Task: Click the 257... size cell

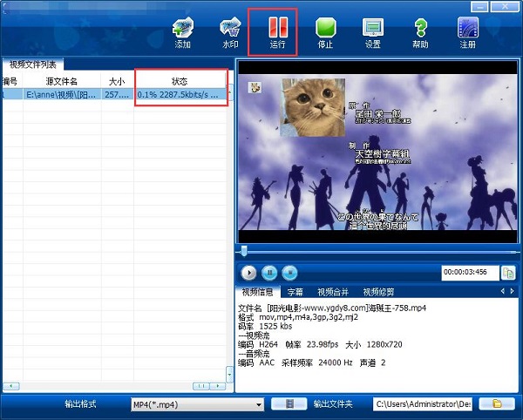Action: coord(117,95)
